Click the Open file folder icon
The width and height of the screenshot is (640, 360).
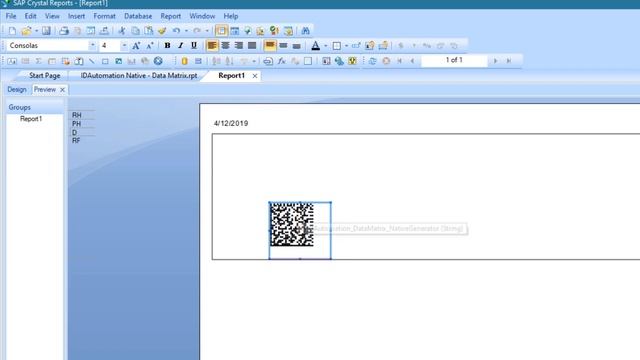click(x=26, y=31)
